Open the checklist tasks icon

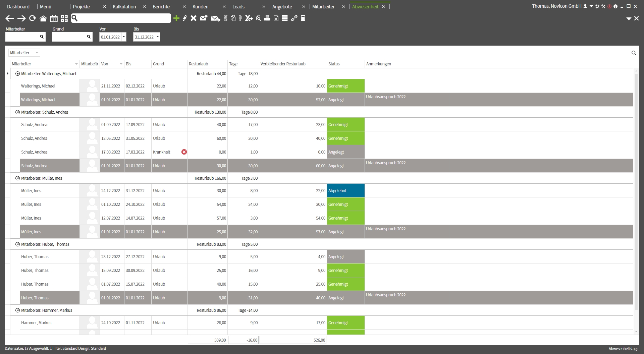[225, 18]
